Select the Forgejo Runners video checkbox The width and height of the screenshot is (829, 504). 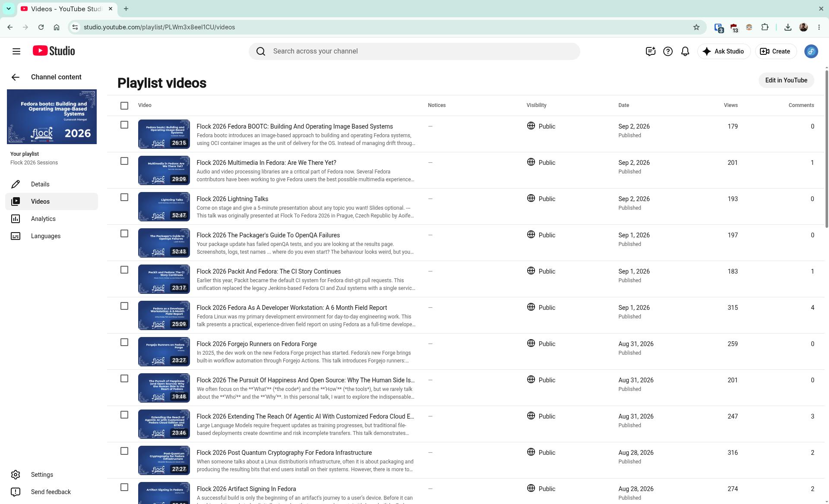click(x=124, y=342)
